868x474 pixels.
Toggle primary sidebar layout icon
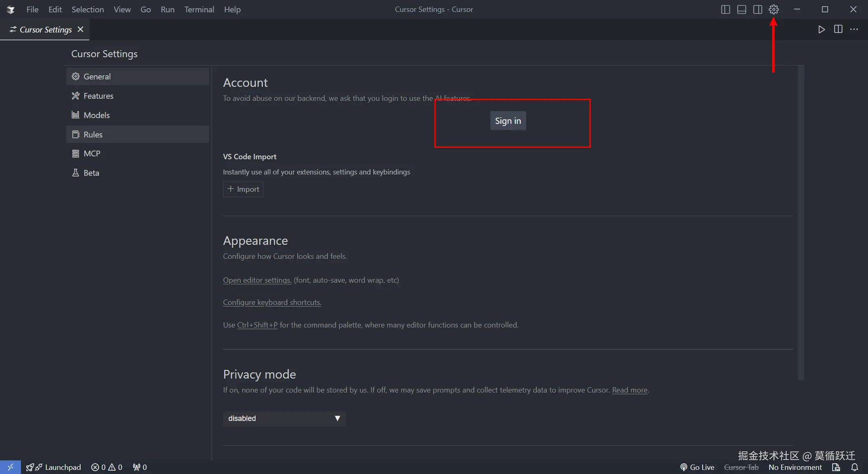point(725,9)
